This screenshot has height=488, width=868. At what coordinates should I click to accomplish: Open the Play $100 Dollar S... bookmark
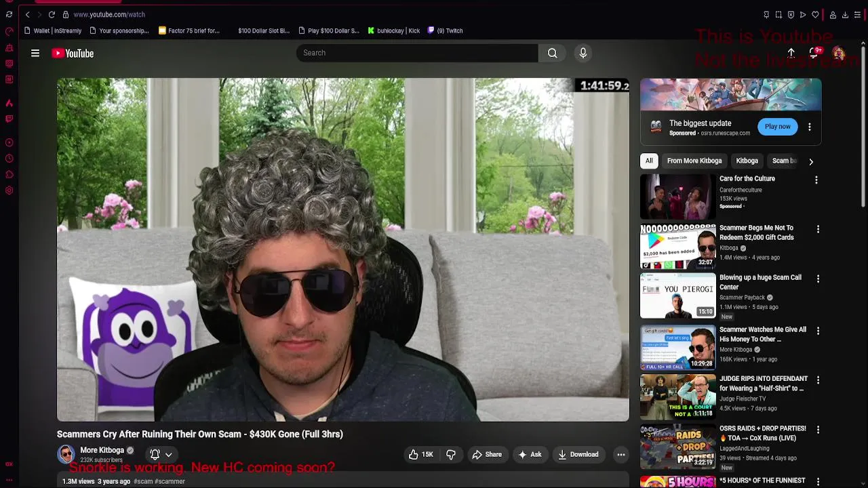point(328,30)
